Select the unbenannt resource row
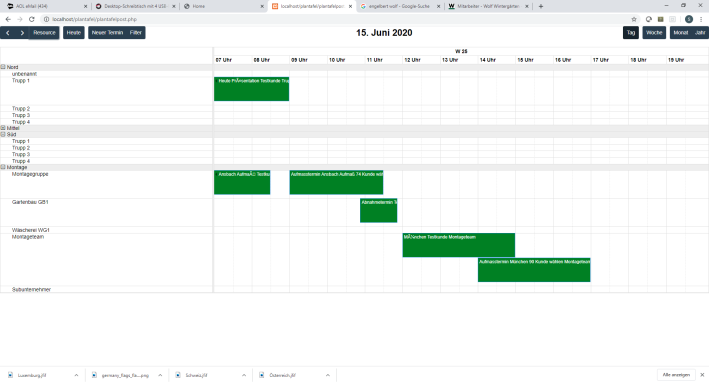709x384 pixels. tap(24, 74)
